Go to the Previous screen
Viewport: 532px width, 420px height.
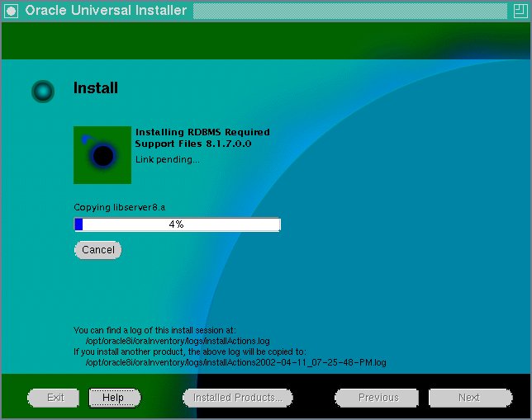[x=377, y=398]
